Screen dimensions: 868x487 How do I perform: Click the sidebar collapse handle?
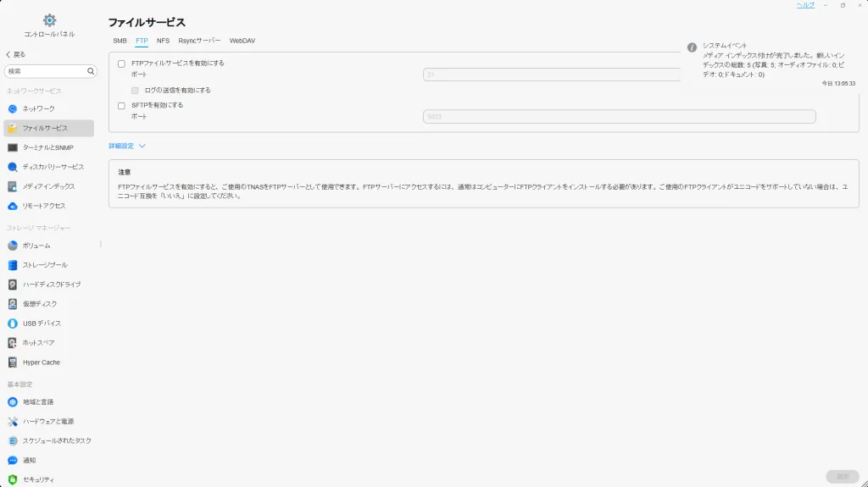coord(101,244)
